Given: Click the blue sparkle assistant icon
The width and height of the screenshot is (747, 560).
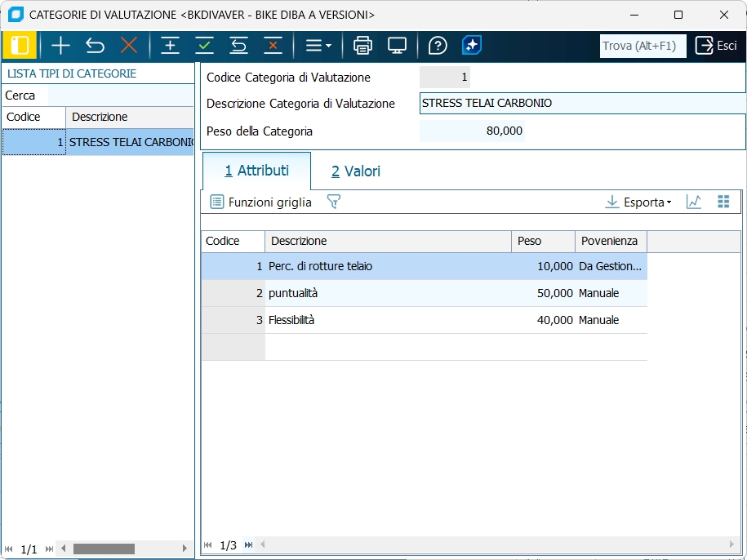Looking at the screenshot, I should pos(472,46).
